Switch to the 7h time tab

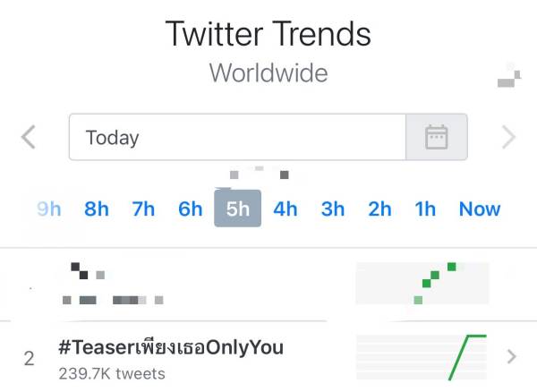(x=143, y=209)
